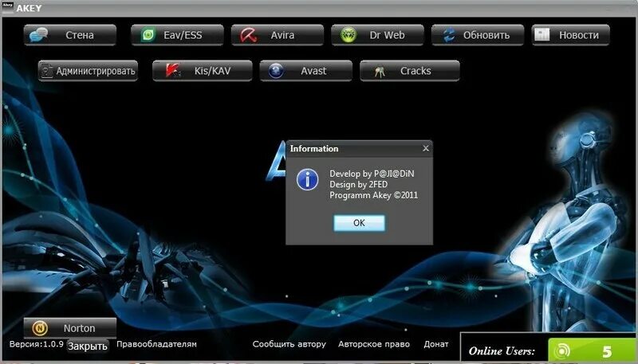Click the Администрировать button
Screen dimensions: 638x364
88,71
